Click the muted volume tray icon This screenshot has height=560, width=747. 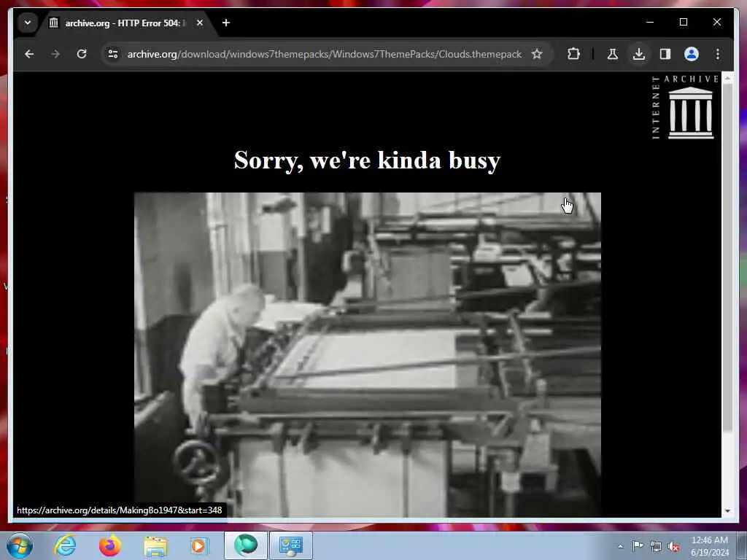[x=673, y=547]
